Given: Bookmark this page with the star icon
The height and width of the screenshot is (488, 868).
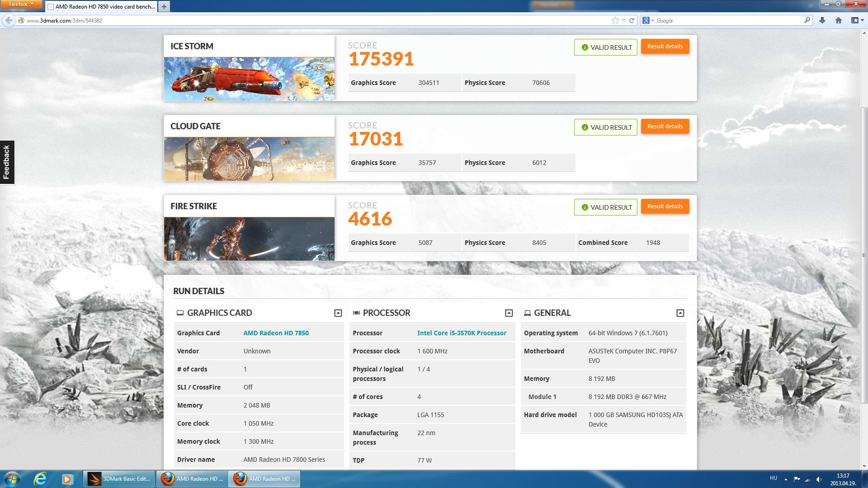Looking at the screenshot, I should 615,20.
